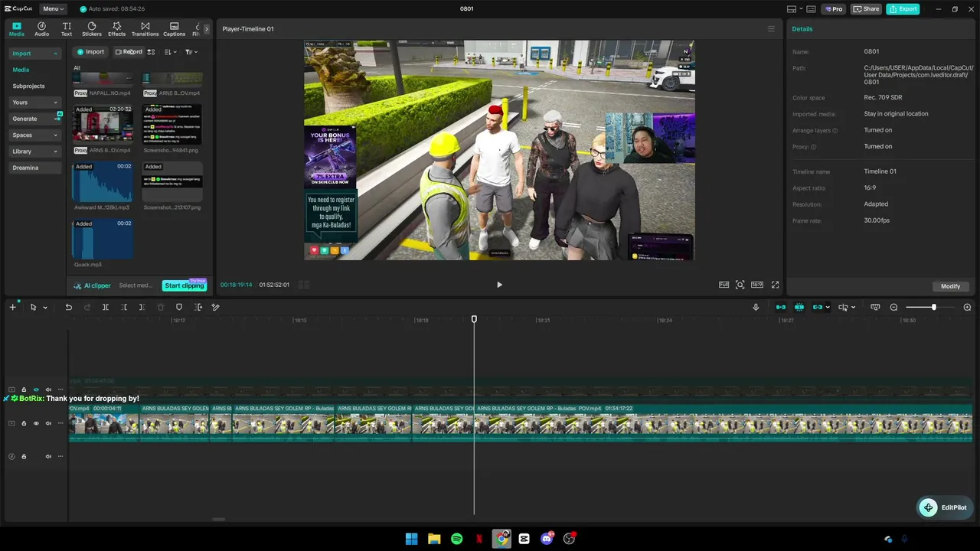This screenshot has width=980, height=551.
Task: Open Discord from the taskbar
Action: pos(547,539)
